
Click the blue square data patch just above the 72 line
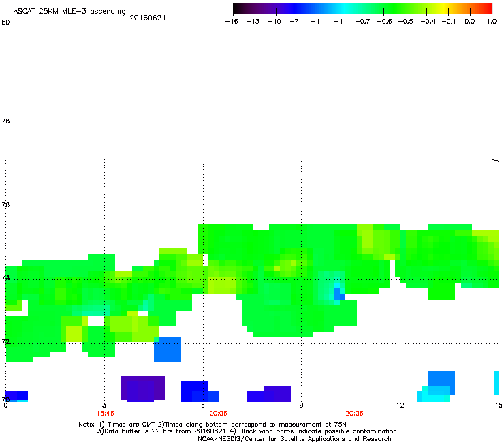(x=168, y=349)
